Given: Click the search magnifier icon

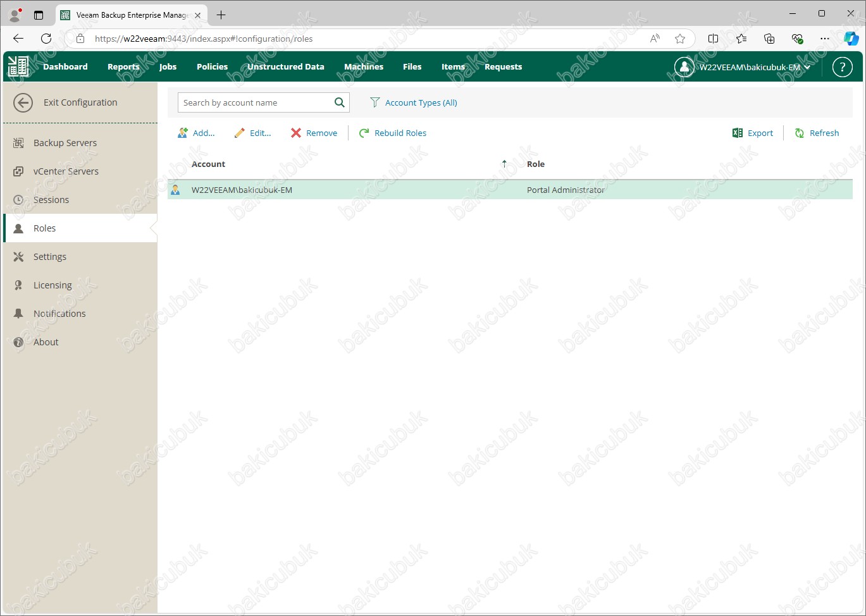Looking at the screenshot, I should click(340, 102).
